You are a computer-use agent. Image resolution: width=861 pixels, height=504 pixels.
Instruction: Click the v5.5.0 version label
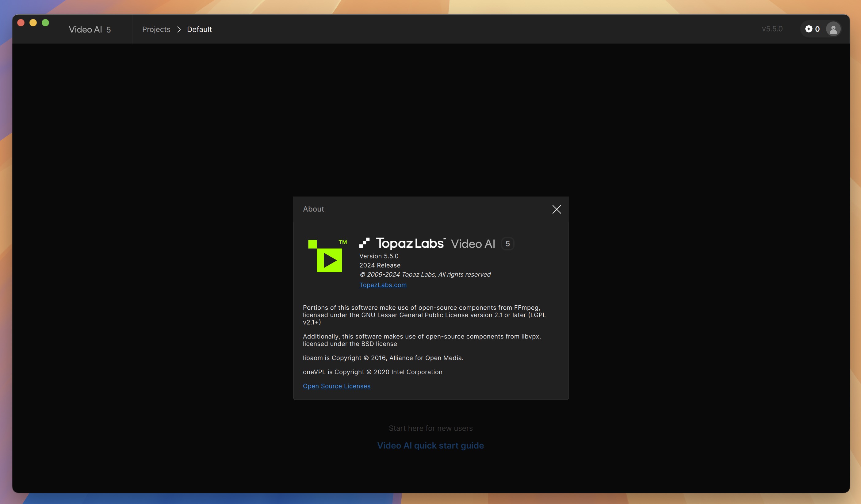(772, 29)
